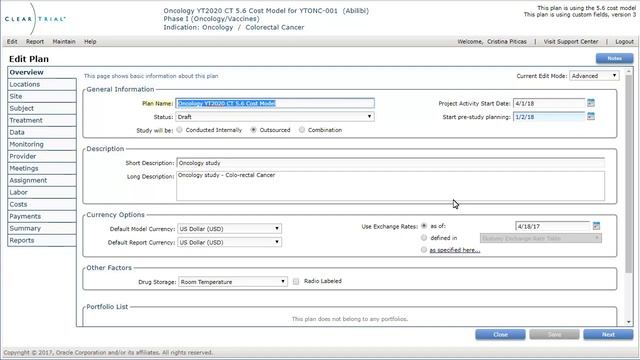The image size is (640, 360).
Task: Click the vertical scrollbar thumb
Action: pos(629,174)
